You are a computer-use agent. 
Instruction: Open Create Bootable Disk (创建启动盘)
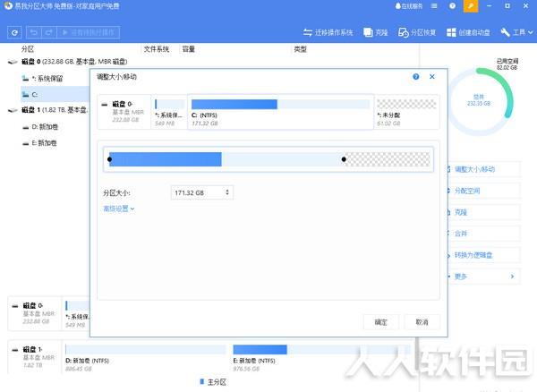tap(468, 32)
